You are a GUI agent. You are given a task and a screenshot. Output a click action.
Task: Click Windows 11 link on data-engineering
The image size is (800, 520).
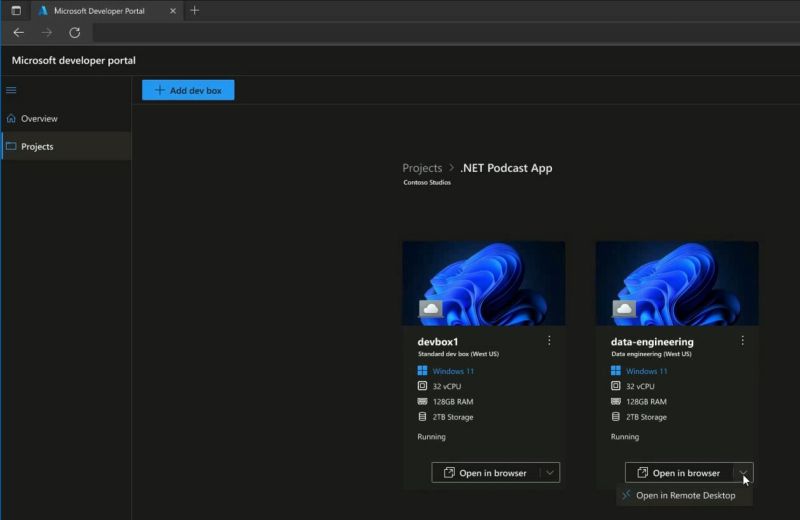646,371
